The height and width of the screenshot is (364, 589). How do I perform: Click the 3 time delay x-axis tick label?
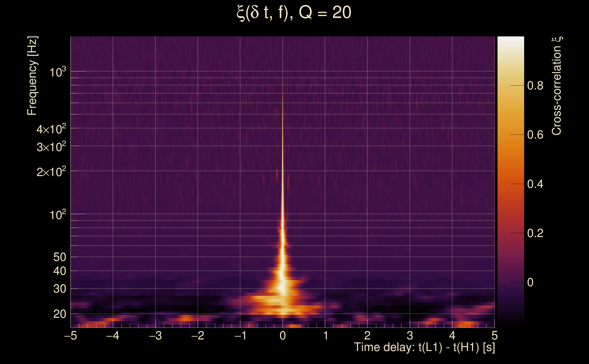[410, 335]
